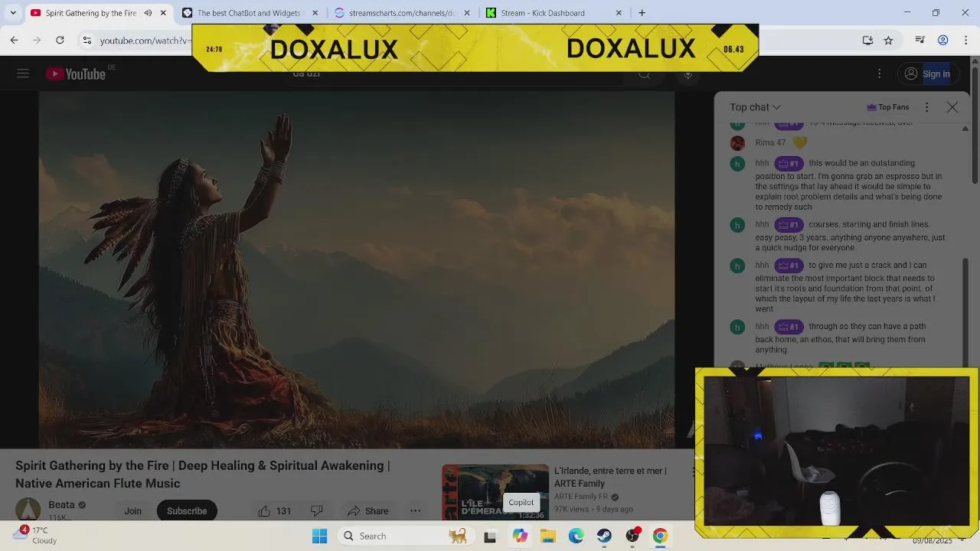This screenshot has height=551, width=980.
Task: Open the live chat options menu
Action: click(926, 107)
